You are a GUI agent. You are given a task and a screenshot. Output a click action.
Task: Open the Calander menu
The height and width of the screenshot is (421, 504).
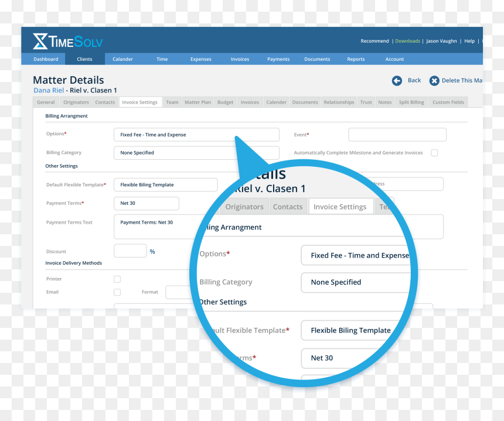(122, 59)
